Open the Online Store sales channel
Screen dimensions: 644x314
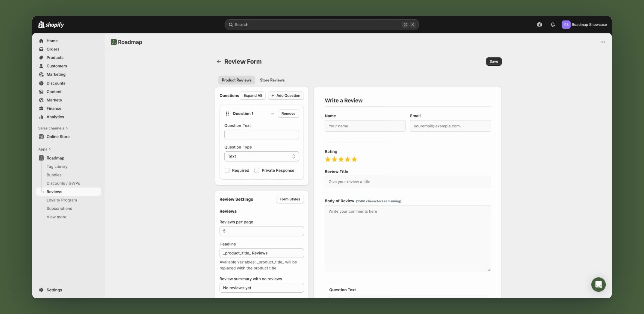[57, 136]
